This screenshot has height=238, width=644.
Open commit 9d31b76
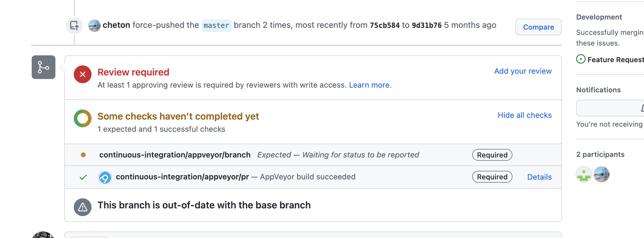click(x=427, y=25)
